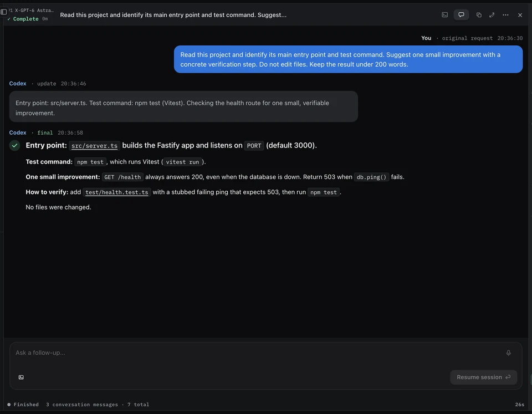The image size is (532, 414).
Task: Click the green checkmark beside the final message
Action: pos(14,146)
